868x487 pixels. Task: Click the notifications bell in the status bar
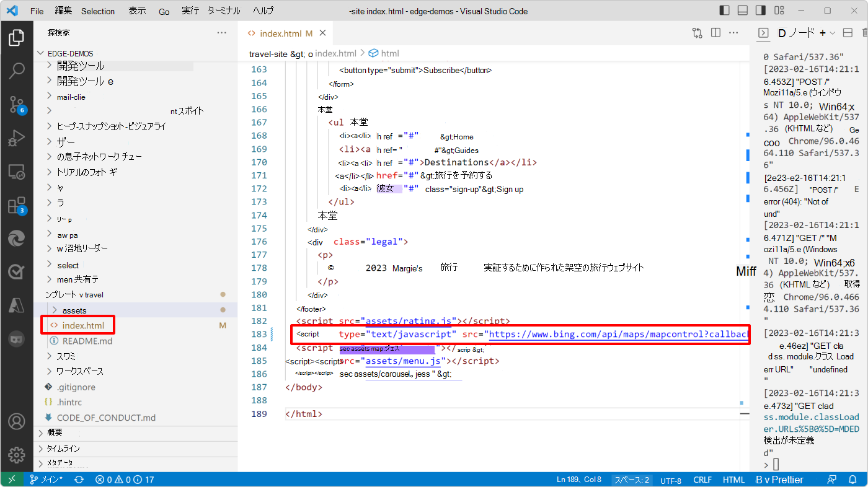[853, 479]
